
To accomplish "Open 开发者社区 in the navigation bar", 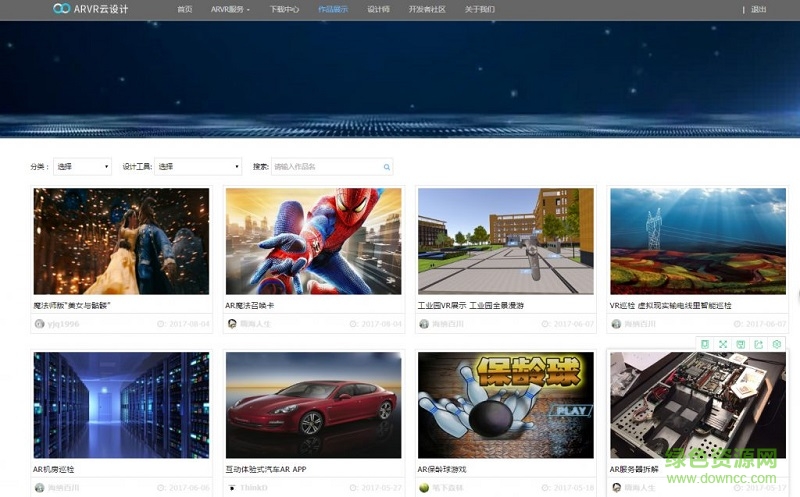I will click(427, 9).
